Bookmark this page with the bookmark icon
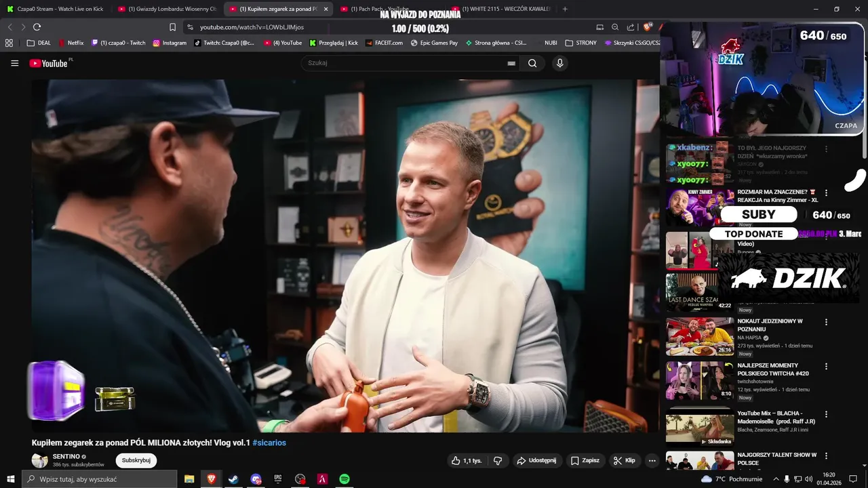This screenshot has width=868, height=488. 172,27
